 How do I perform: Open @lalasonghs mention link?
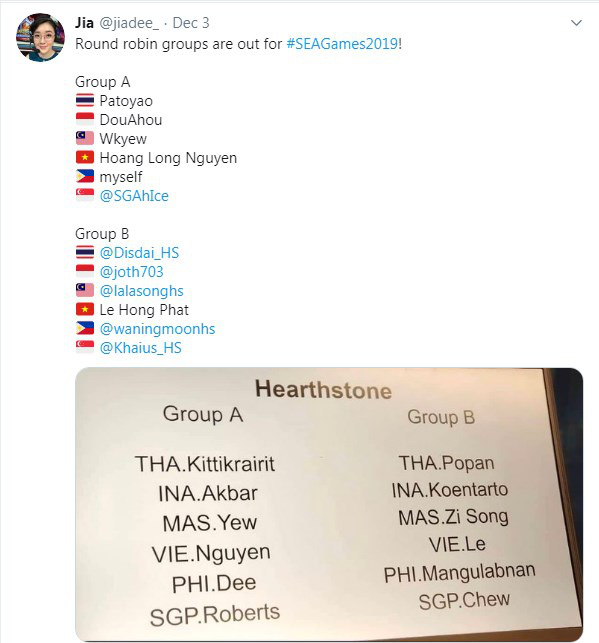[x=141, y=291]
